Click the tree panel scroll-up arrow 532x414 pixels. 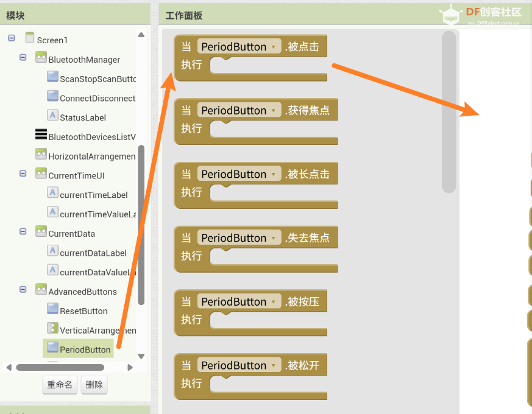tap(141, 35)
